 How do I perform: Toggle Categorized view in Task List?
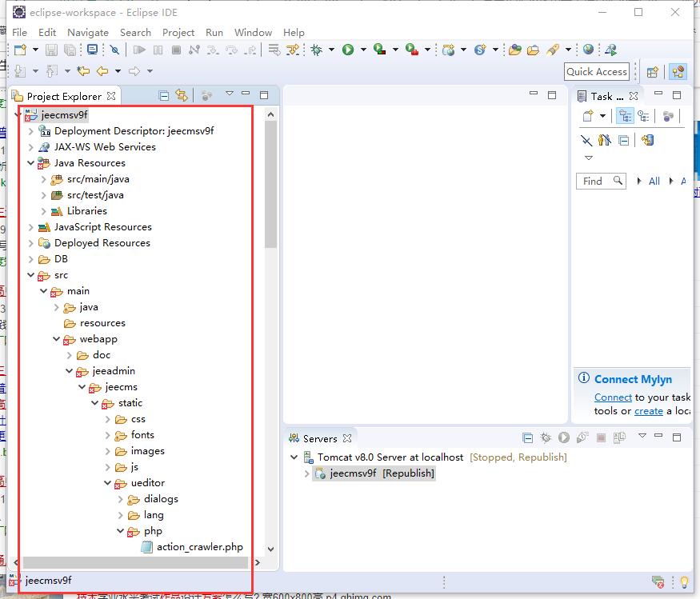click(x=625, y=117)
